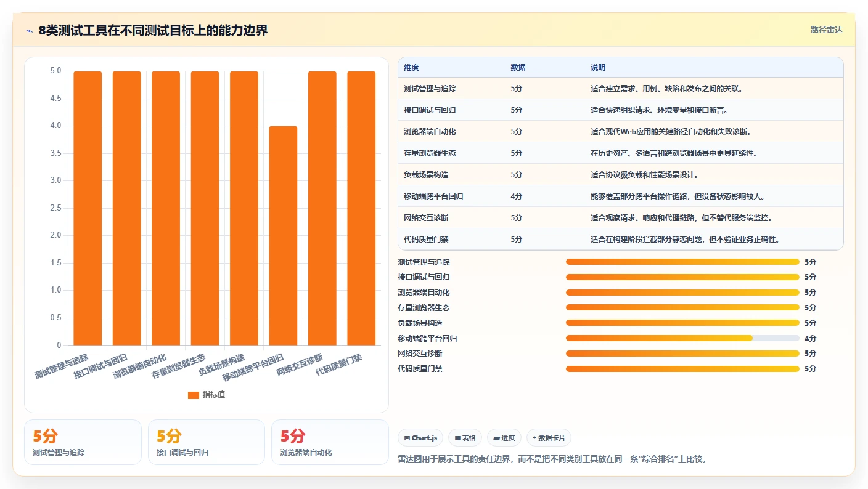
Task: Click the 代码质量门禁 bar in the chart
Action: 361,208
